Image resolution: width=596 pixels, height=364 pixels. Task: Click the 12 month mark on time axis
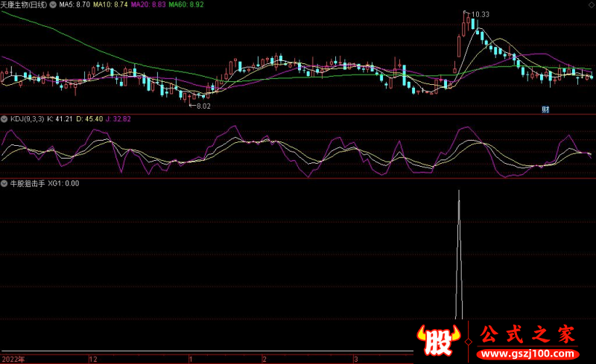click(93, 359)
